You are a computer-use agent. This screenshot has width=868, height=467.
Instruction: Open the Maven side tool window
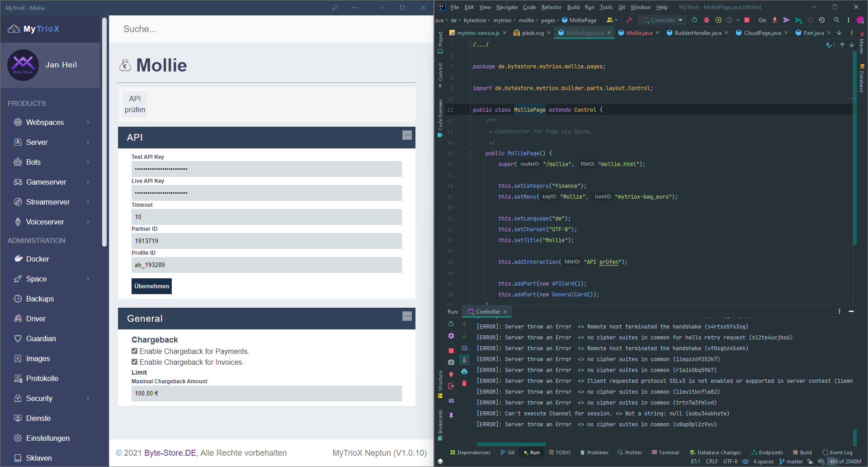click(862, 43)
